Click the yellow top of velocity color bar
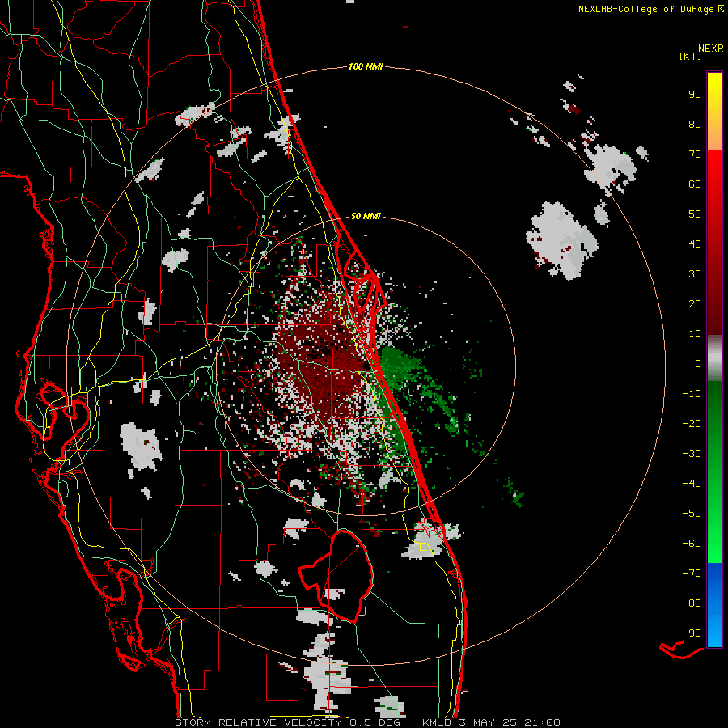Screen dimensions: 728x728 [714, 111]
